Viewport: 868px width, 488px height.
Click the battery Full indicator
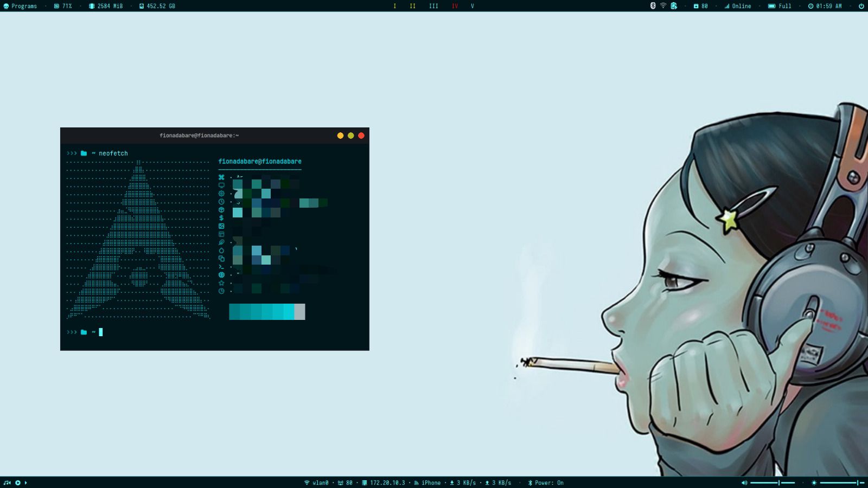click(780, 6)
